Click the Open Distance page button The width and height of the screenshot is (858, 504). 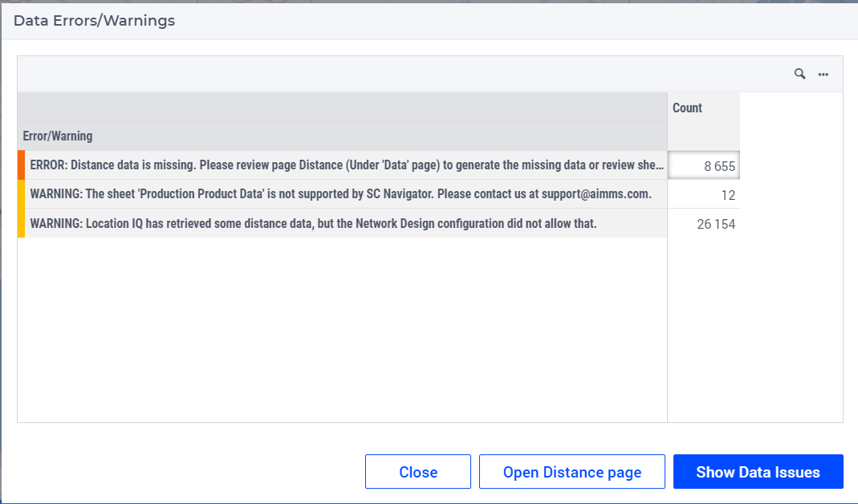pos(571,472)
